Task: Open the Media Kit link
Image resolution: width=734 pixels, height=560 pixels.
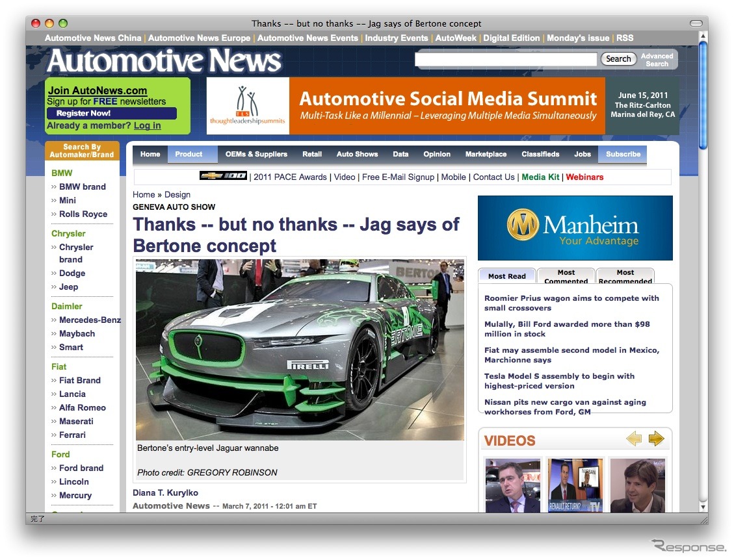Action: coord(540,177)
